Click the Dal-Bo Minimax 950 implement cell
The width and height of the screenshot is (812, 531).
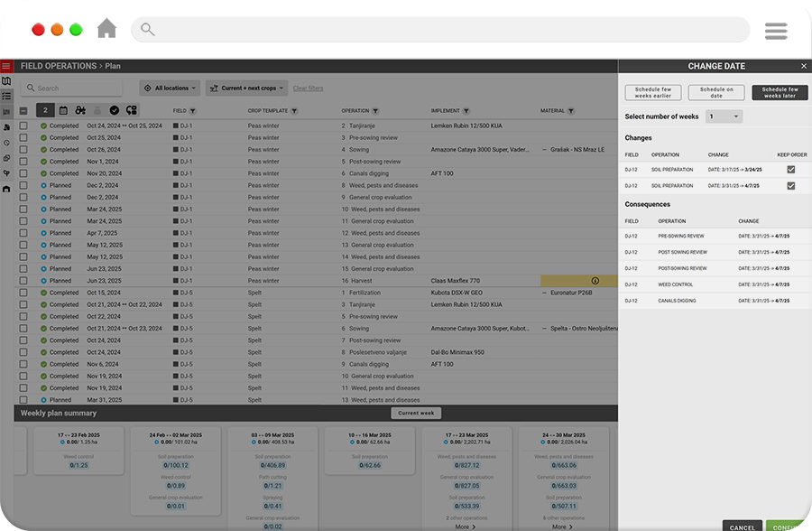pyautogui.click(x=457, y=352)
